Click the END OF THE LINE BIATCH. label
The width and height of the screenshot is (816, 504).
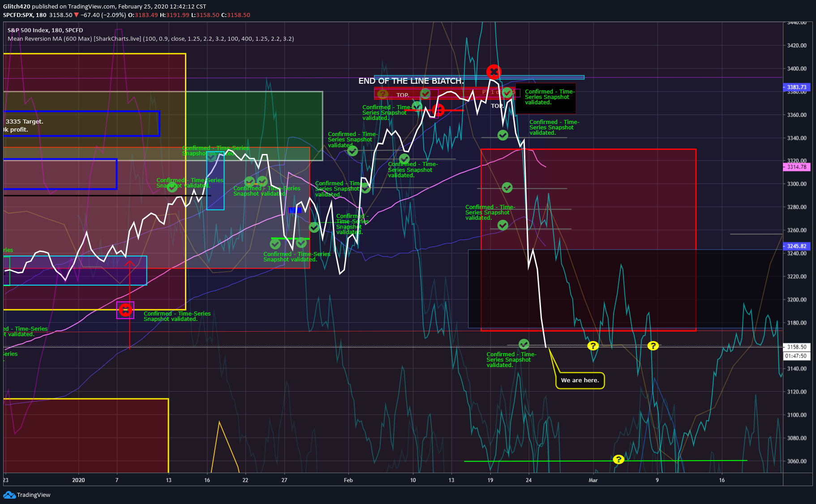(x=411, y=81)
